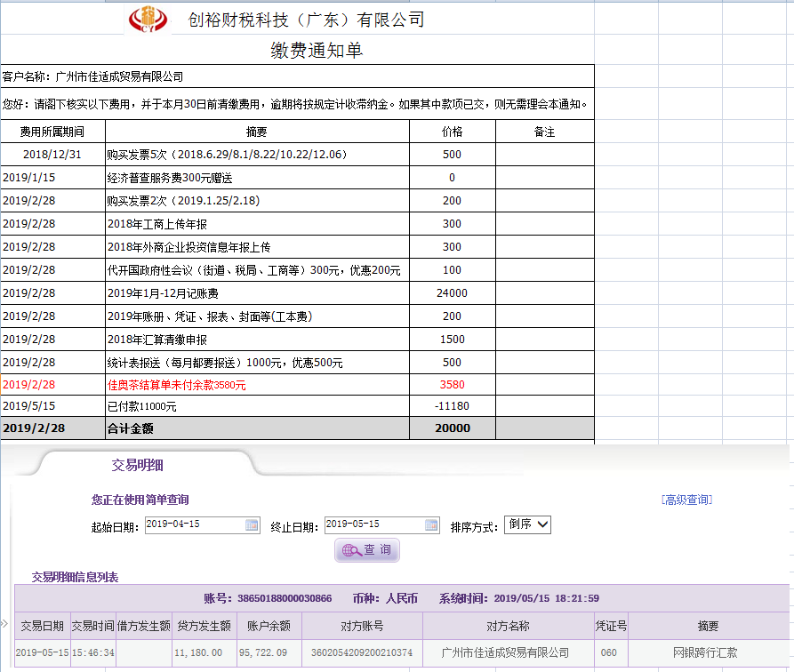Select the 代开国政府性会议 summary cell
Screen dimensions: 794x672
pos(257,270)
